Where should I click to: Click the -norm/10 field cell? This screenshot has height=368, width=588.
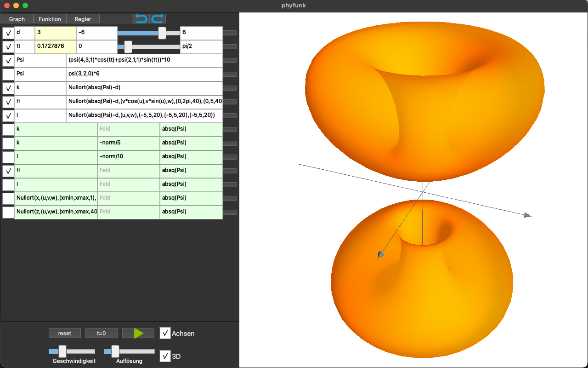point(129,157)
